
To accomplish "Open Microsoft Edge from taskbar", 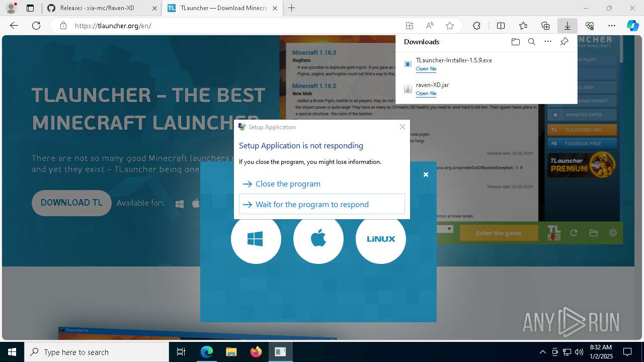I will (207, 352).
